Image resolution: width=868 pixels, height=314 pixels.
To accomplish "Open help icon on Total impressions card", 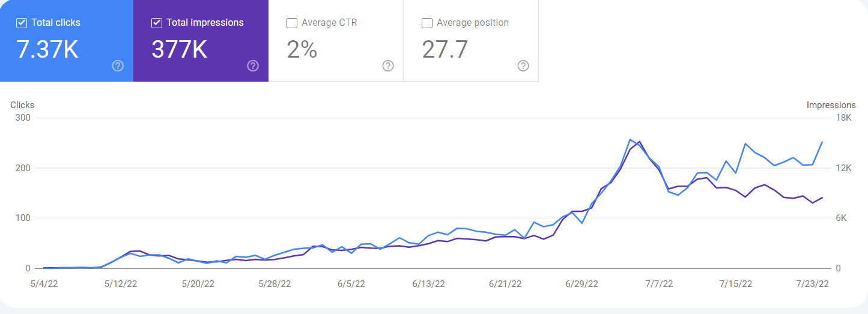I will pos(253,66).
